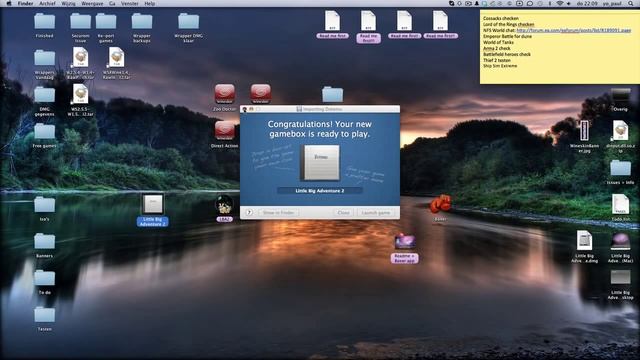Open the Securom issue folder
The width and height of the screenshot is (640, 360).
pyautogui.click(x=80, y=21)
